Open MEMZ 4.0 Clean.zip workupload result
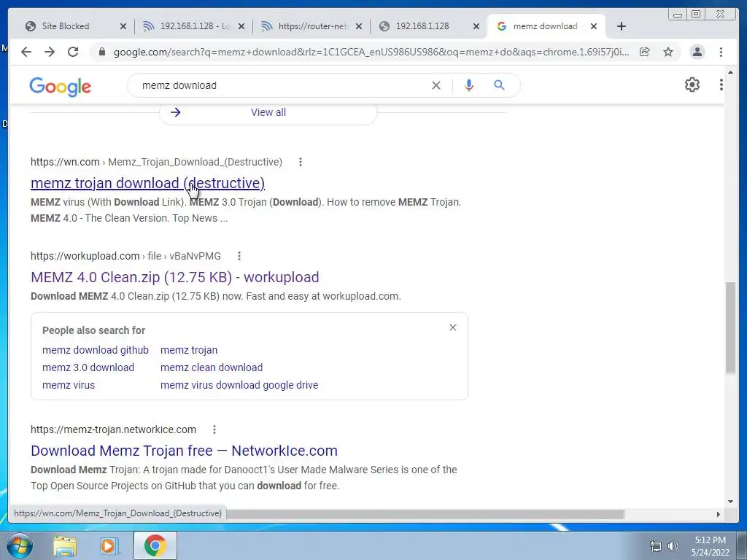This screenshot has width=747, height=560. 175,277
